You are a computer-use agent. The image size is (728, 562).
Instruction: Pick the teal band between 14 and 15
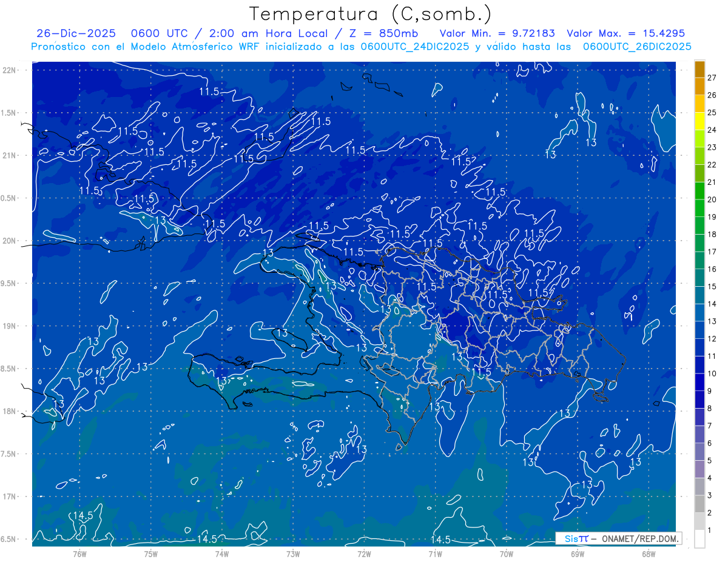pyautogui.click(x=699, y=295)
